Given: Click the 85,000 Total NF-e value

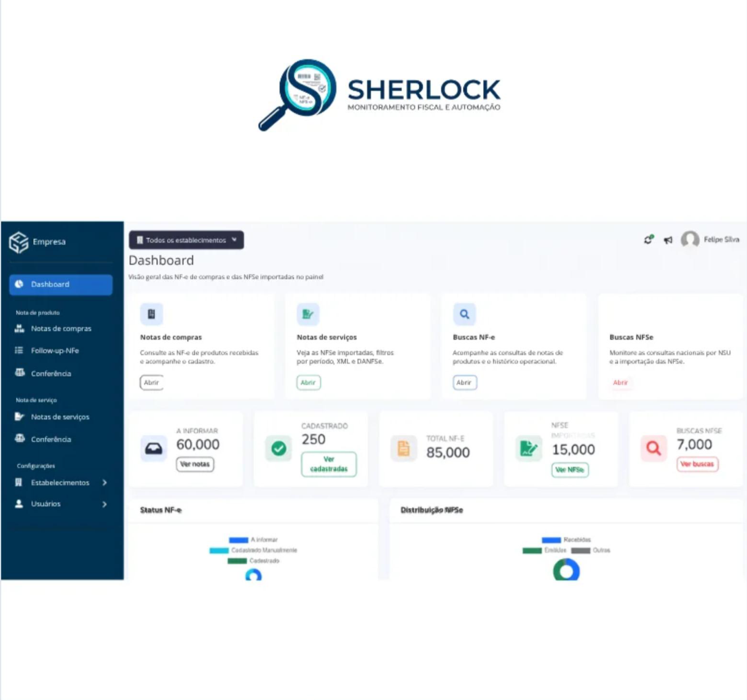Looking at the screenshot, I should (x=448, y=453).
